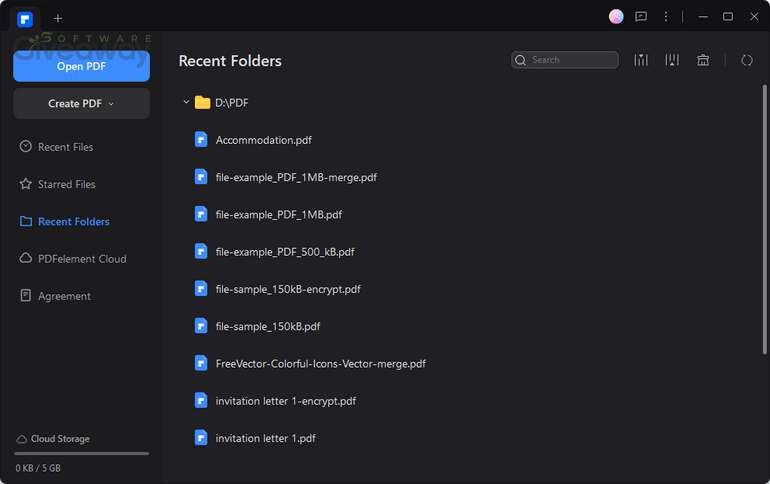Open the three-dot more options menu
Screen dimensions: 770x484
pyautogui.click(x=666, y=17)
